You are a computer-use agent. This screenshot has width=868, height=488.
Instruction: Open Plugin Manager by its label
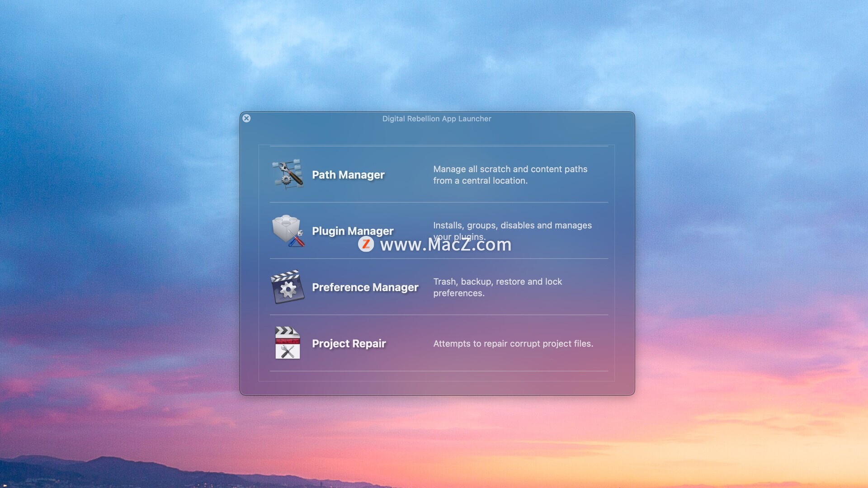pos(353,231)
